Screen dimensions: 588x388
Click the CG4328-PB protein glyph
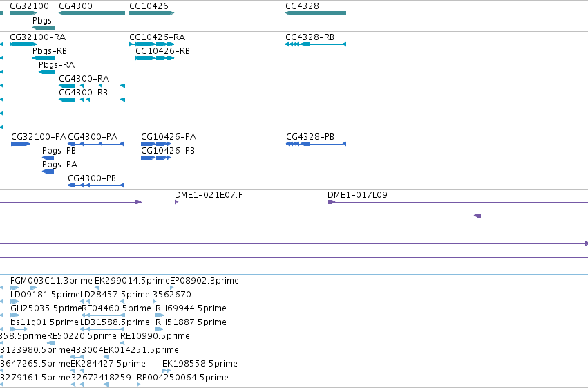[316, 144]
